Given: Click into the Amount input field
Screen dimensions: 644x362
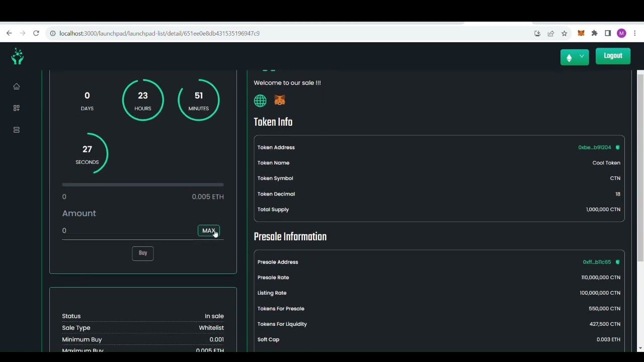Looking at the screenshot, I should [128, 231].
